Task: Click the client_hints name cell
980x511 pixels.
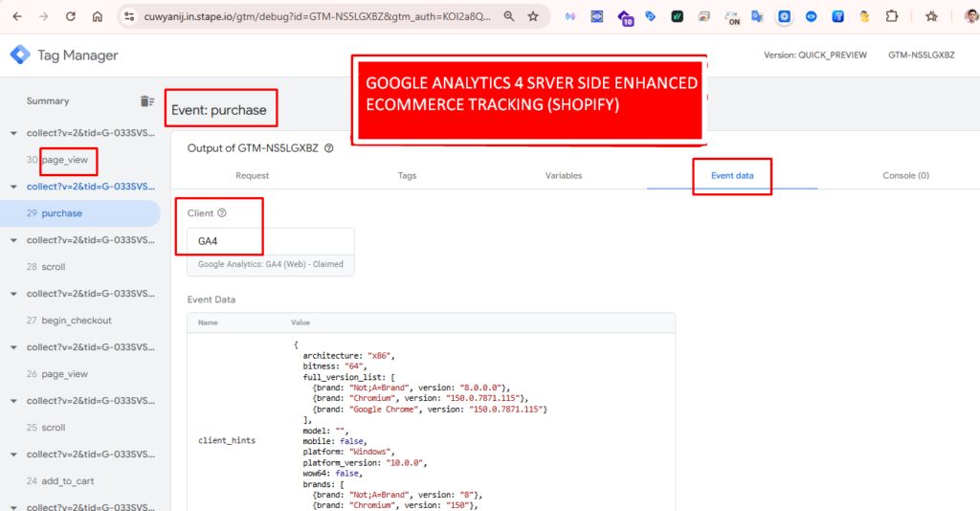Action: click(227, 440)
